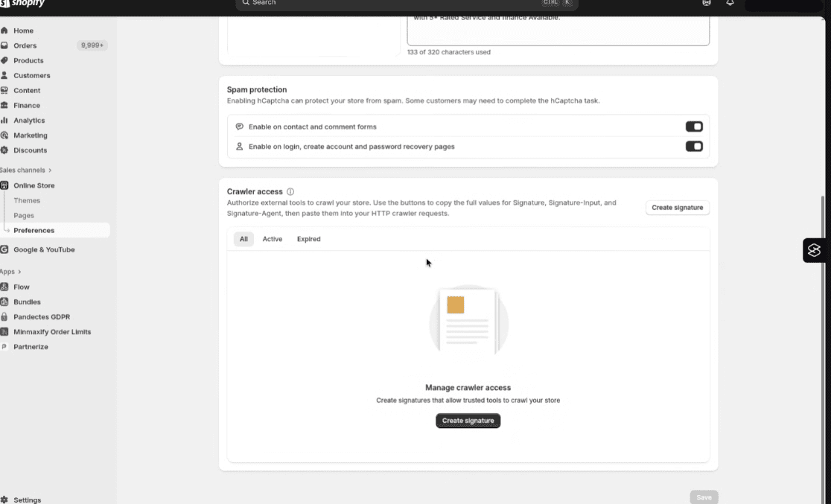Click the Settings gear icon
The height and width of the screenshot is (504, 831).
[x=4, y=500]
